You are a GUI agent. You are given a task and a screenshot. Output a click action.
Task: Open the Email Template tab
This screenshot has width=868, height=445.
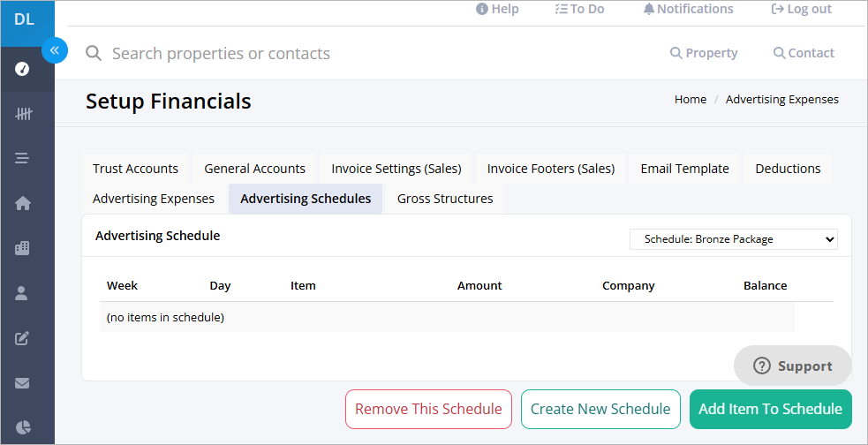click(684, 169)
